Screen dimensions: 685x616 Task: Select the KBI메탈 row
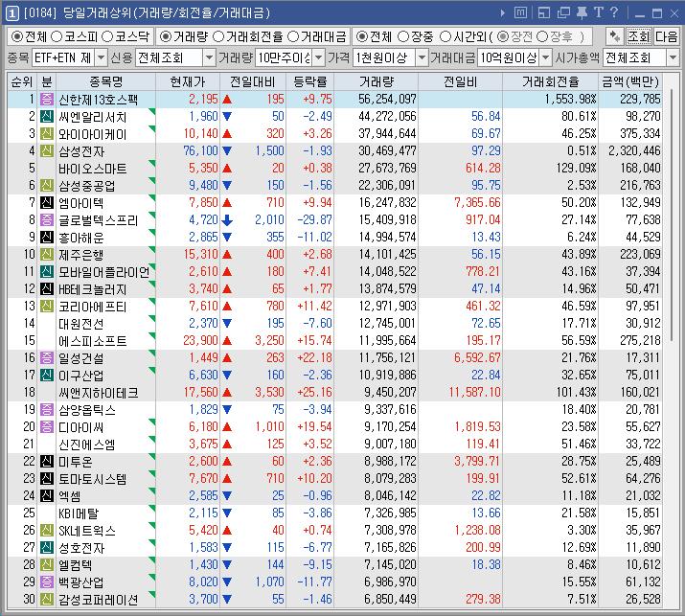(x=334, y=513)
